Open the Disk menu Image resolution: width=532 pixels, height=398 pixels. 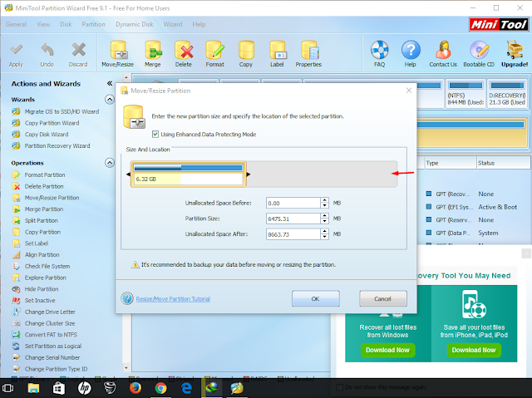[x=66, y=24]
